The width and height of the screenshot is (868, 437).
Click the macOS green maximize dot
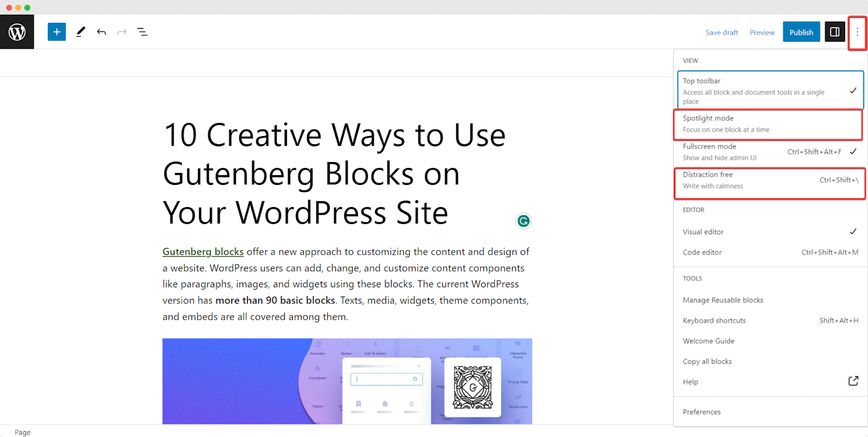[27, 8]
